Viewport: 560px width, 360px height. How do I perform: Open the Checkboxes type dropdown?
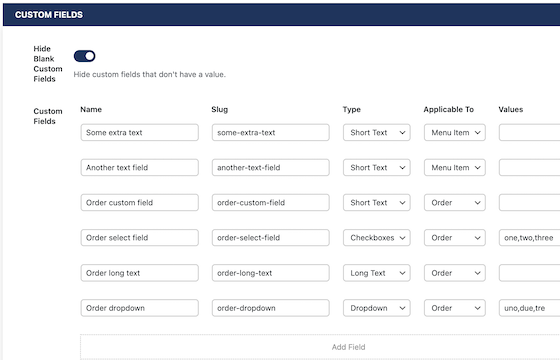click(x=377, y=238)
